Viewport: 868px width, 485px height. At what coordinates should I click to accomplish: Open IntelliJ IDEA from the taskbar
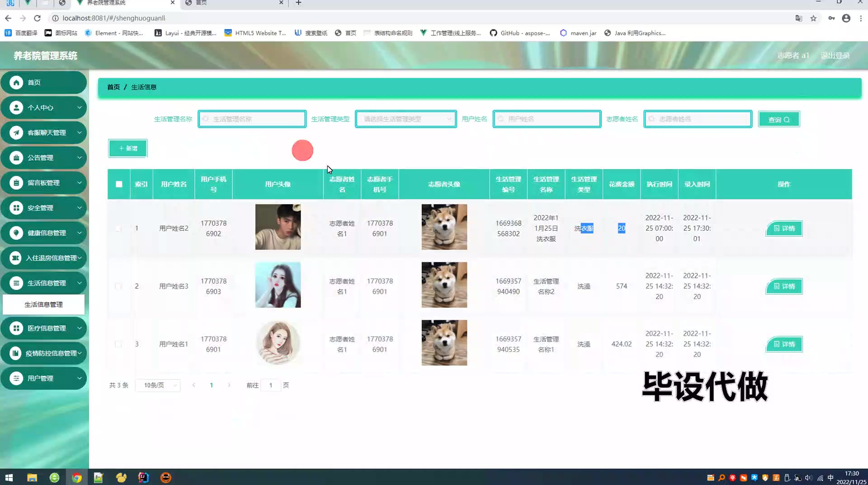click(x=143, y=477)
